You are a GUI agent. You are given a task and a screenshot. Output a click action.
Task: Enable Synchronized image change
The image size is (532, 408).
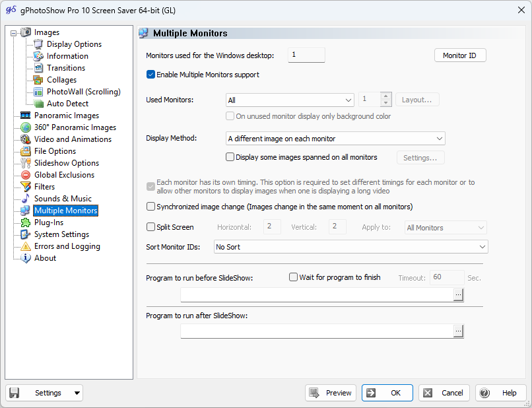(151, 206)
